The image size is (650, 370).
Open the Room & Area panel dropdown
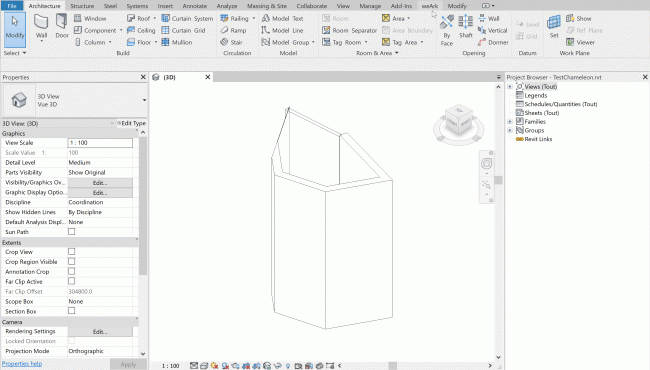tap(377, 53)
